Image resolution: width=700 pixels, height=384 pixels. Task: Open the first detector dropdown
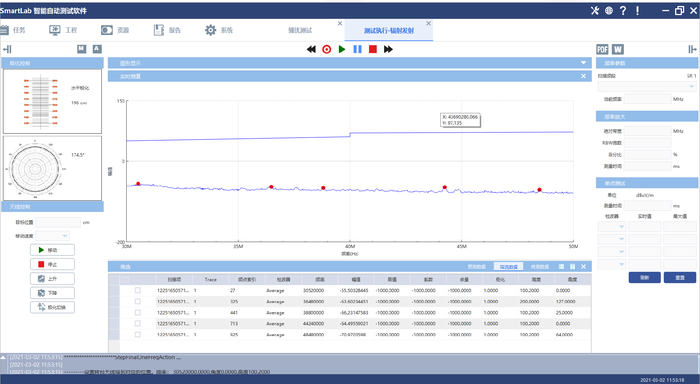pos(611,227)
